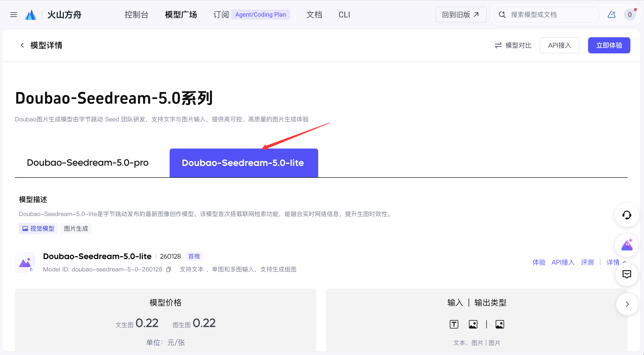Click the Volcano Ark logo icon

pos(31,15)
